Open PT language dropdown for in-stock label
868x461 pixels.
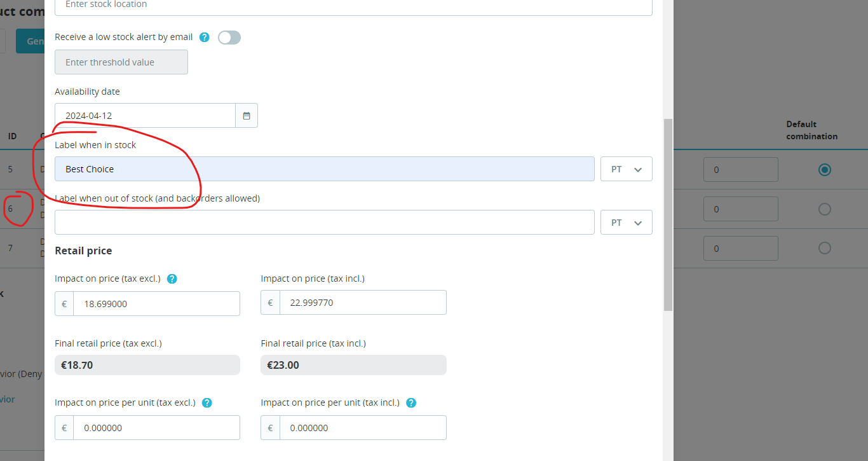pyautogui.click(x=626, y=169)
